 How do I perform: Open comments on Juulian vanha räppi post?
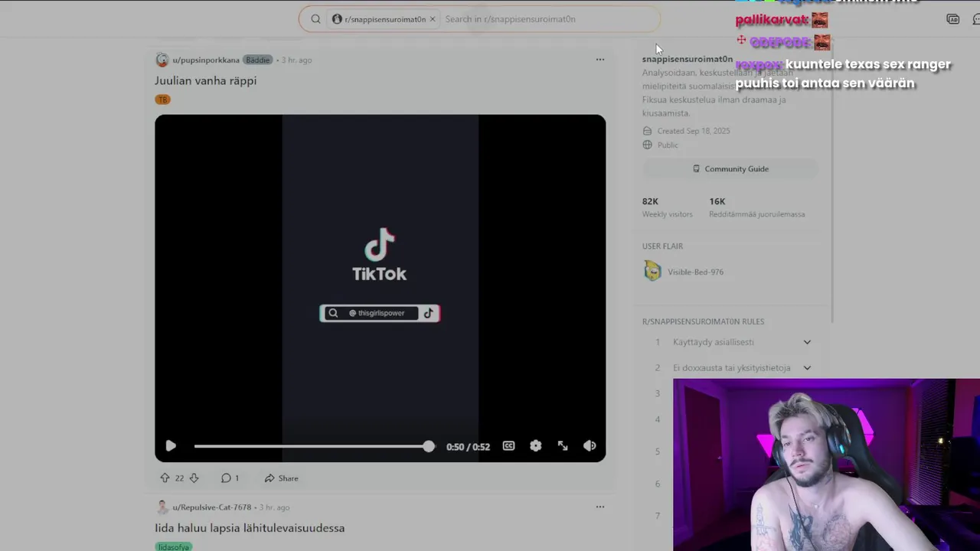click(230, 478)
